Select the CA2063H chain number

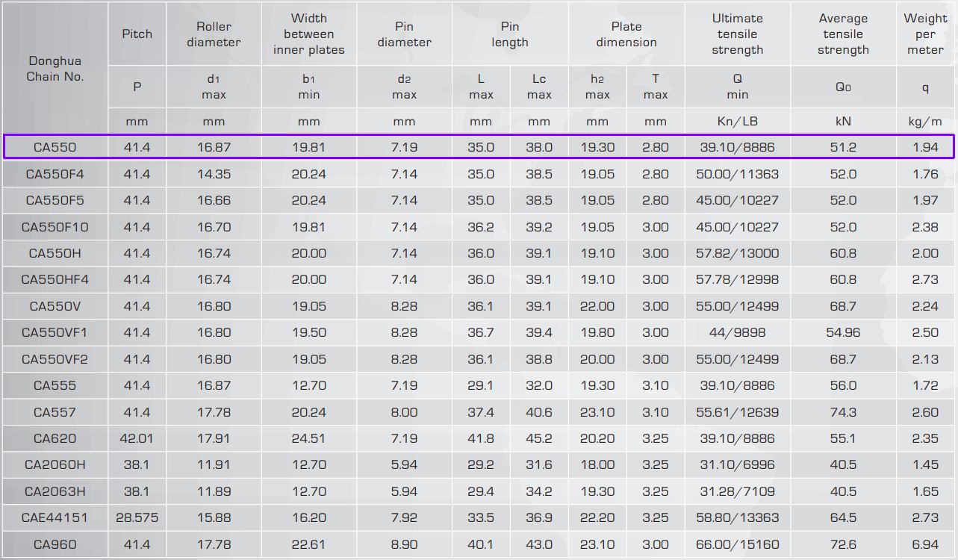click(x=55, y=491)
